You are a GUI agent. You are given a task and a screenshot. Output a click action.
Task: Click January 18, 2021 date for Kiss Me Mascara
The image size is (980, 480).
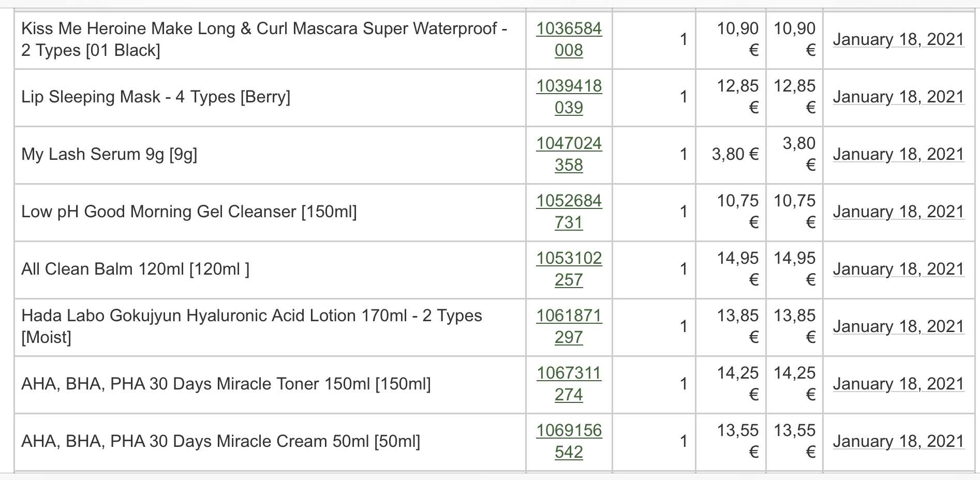point(898,39)
